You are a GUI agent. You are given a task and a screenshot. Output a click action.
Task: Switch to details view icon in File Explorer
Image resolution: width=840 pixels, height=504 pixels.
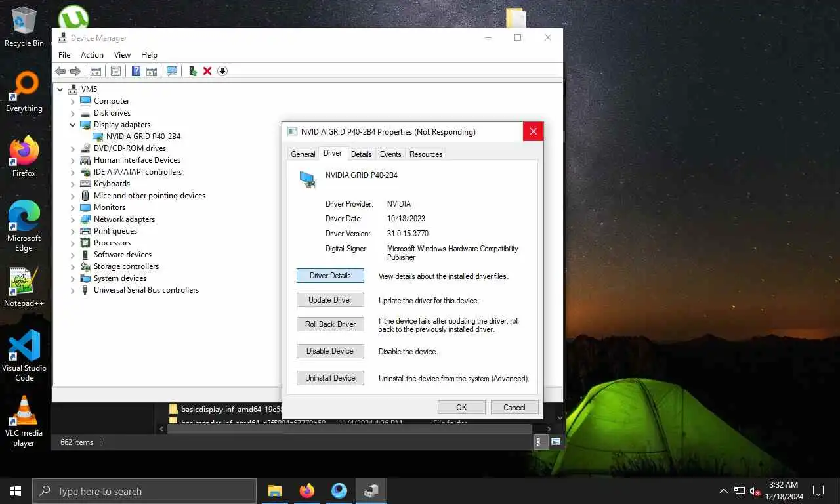pos(541,442)
